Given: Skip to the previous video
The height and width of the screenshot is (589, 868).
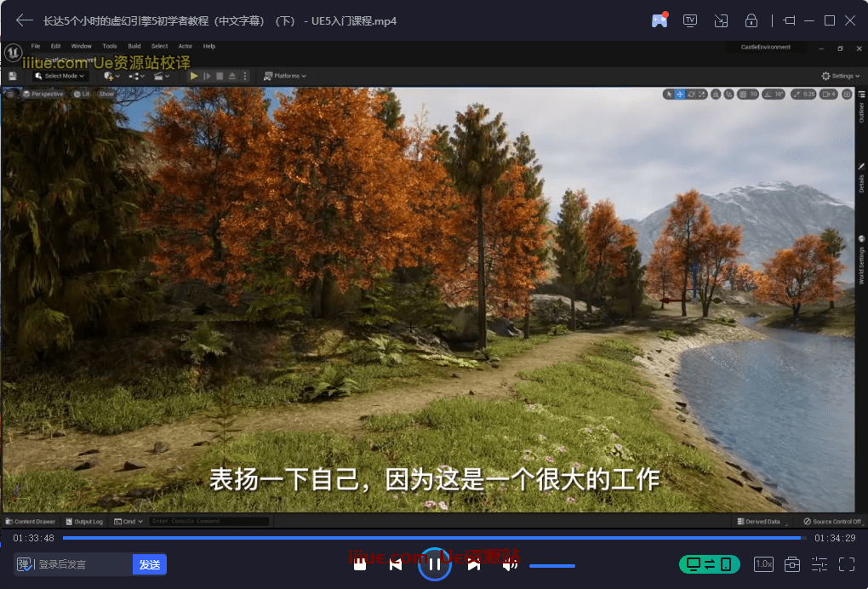Looking at the screenshot, I should pyautogui.click(x=396, y=564).
